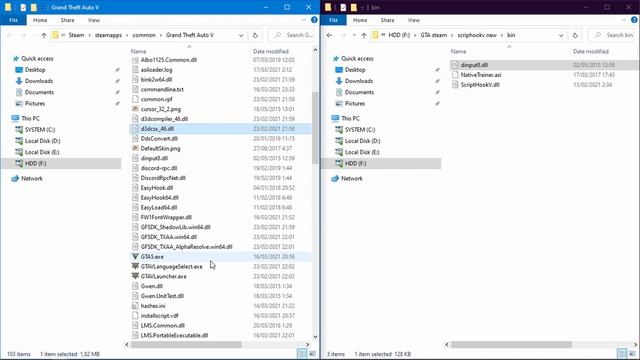
Task: Click the GTAVLanguageSelect.exe file icon
Action: (x=135, y=267)
